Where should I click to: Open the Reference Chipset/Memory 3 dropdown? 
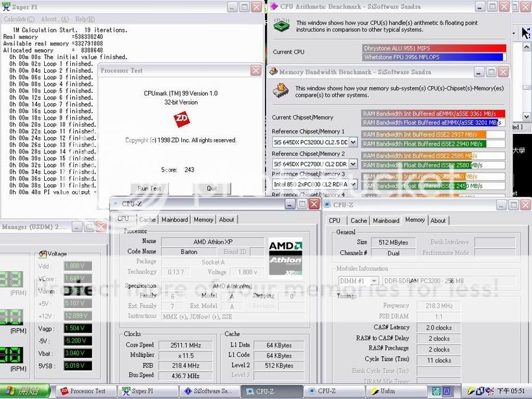pos(353,185)
